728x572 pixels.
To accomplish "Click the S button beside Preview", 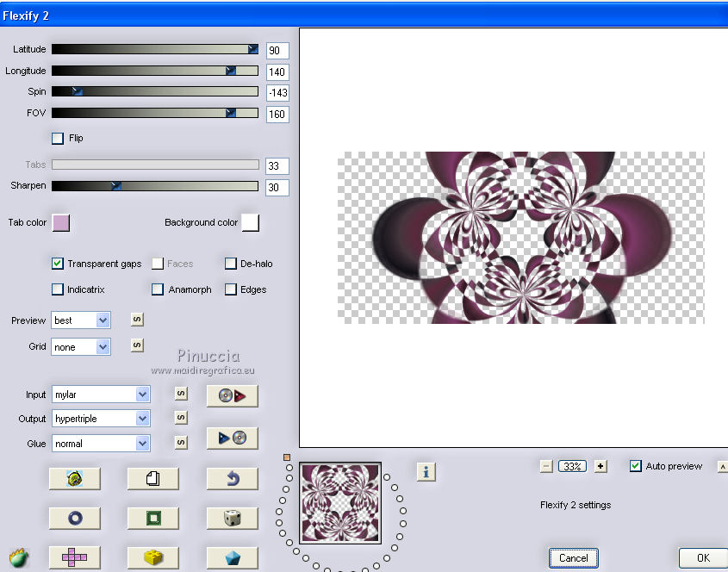I will (137, 320).
